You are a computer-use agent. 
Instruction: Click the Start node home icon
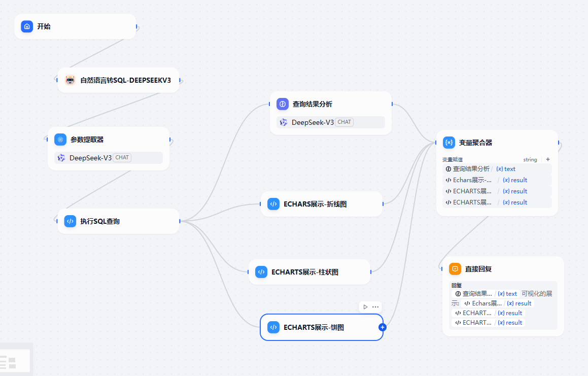27,26
